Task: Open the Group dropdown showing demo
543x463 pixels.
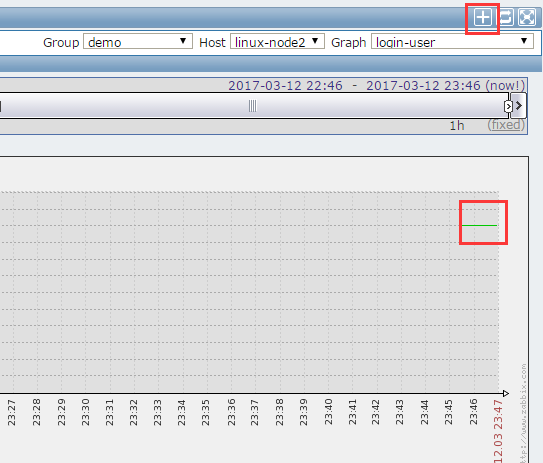Action: tap(138, 42)
